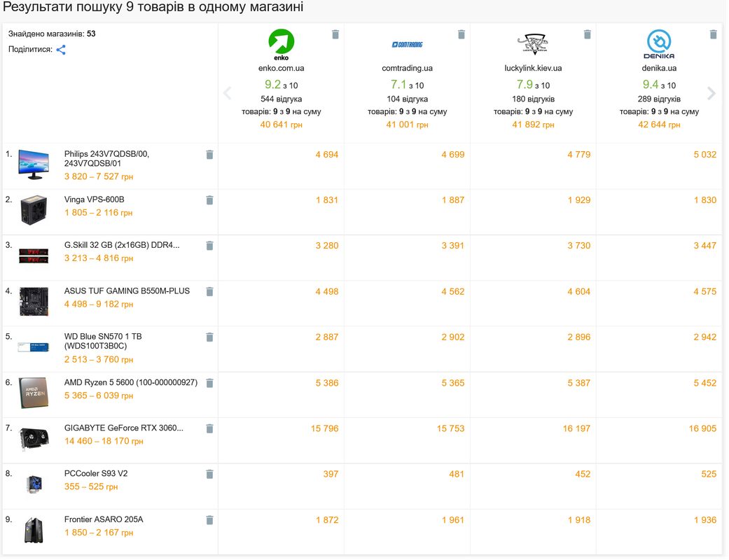View 180 відгуків reviews for luckylink
This screenshot has height=560, width=729.
coord(533,99)
